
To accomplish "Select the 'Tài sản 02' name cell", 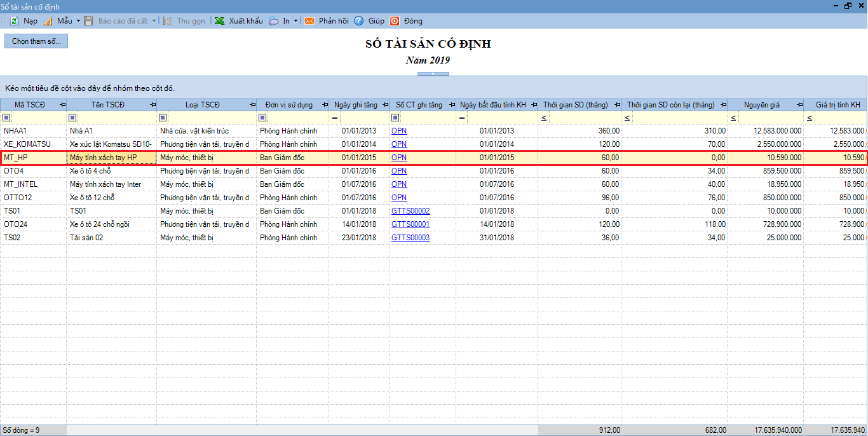I will point(111,238).
